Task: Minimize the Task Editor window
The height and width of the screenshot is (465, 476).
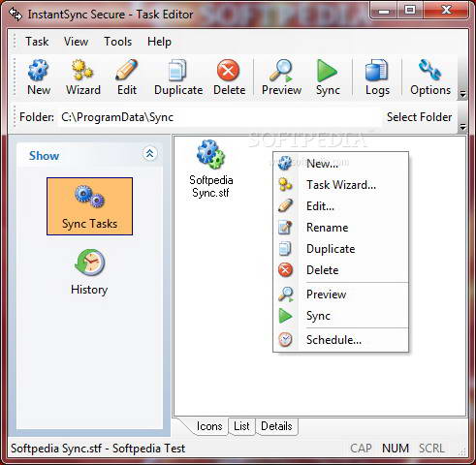Action: (x=383, y=11)
